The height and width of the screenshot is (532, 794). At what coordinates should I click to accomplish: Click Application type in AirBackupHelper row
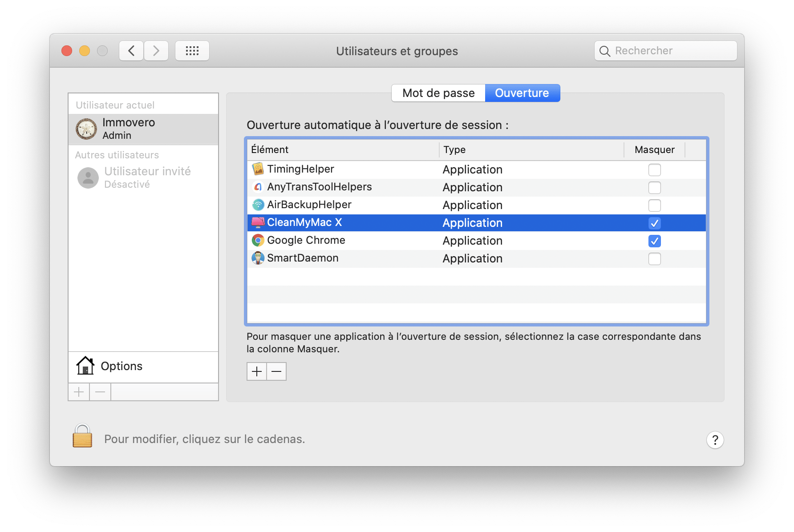[472, 205]
